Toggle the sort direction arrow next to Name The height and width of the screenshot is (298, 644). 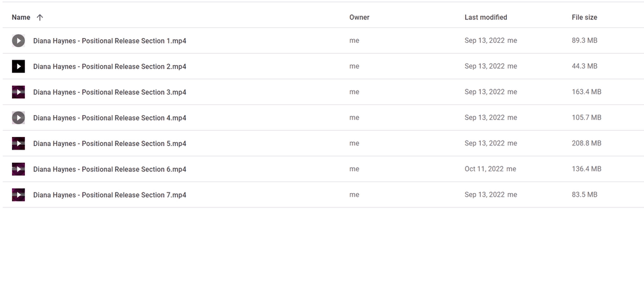point(40,17)
